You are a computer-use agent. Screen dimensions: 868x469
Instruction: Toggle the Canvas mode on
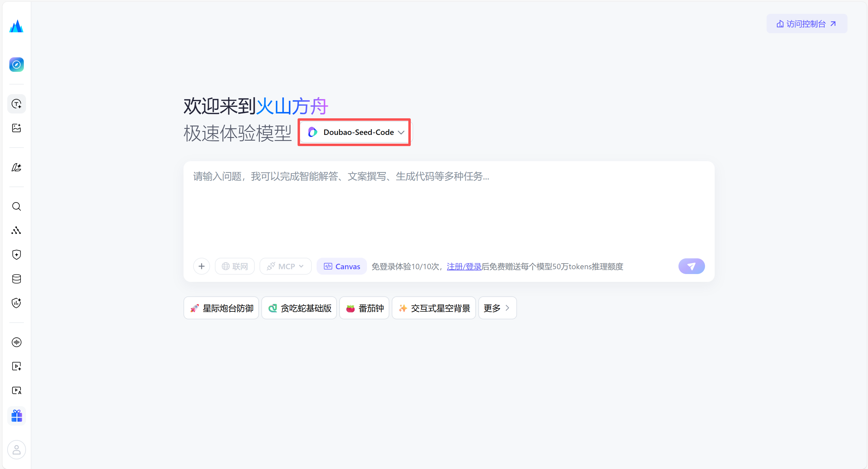[341, 266]
